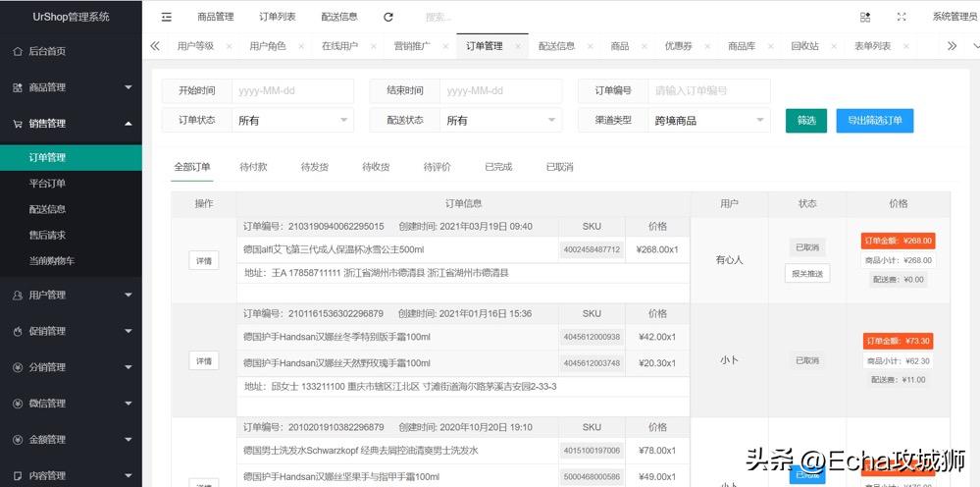Select 平台订单 in the sidebar
Screen dimensions: 980x487
click(x=71, y=184)
